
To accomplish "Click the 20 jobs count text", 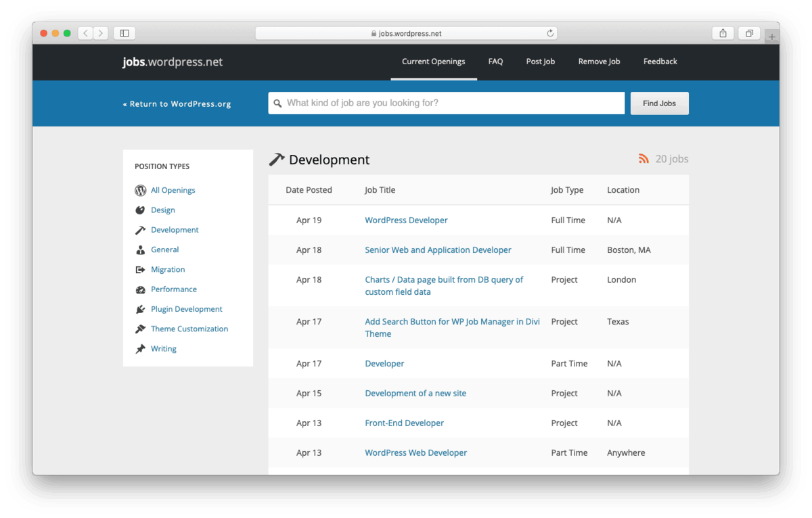I will coord(672,159).
